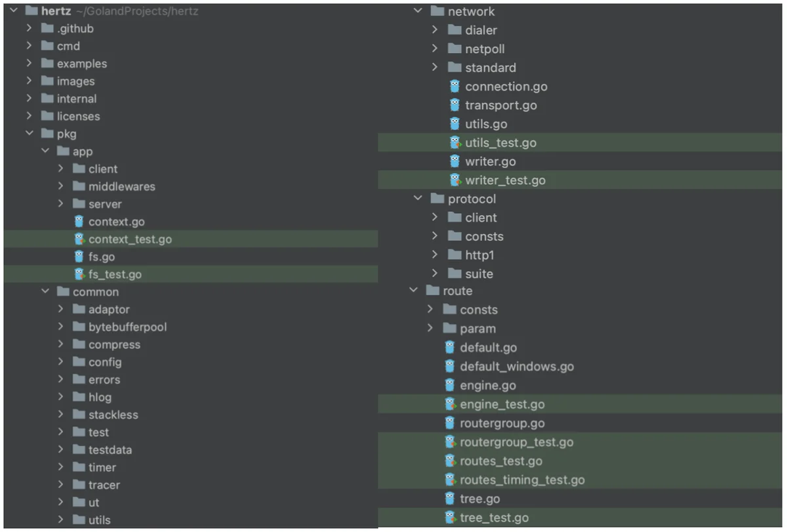Click the Go icon beside default_windows.go
Image resolution: width=787 pixels, height=532 pixels.
point(449,367)
